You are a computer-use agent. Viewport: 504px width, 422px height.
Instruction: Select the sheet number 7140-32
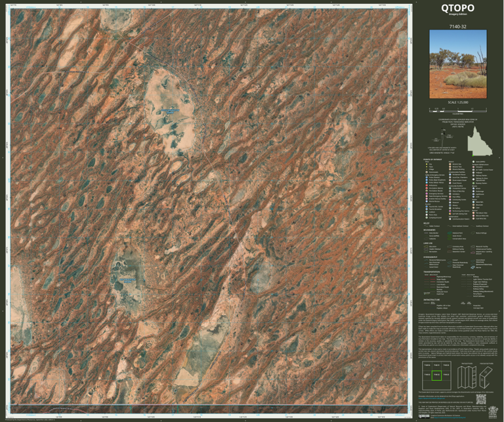pos(458,27)
